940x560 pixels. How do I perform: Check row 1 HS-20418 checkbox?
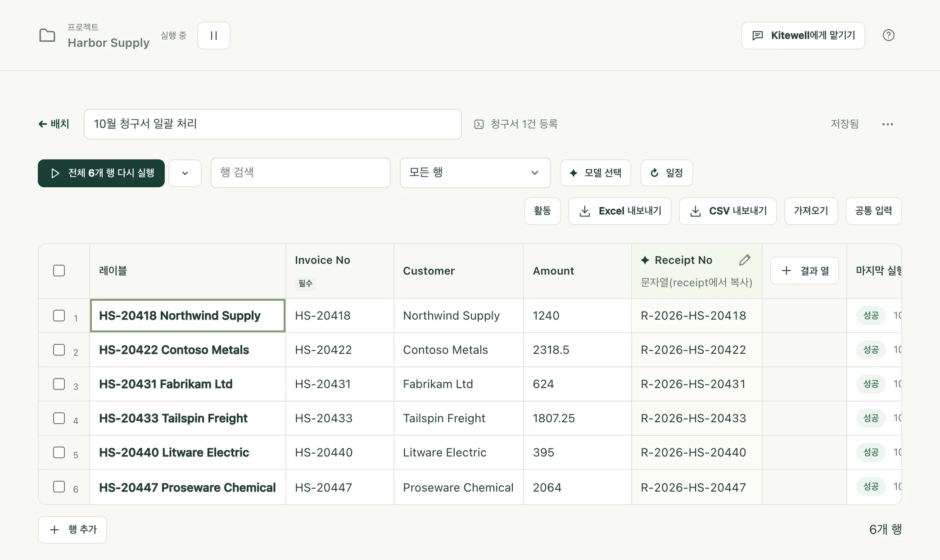pyautogui.click(x=59, y=315)
